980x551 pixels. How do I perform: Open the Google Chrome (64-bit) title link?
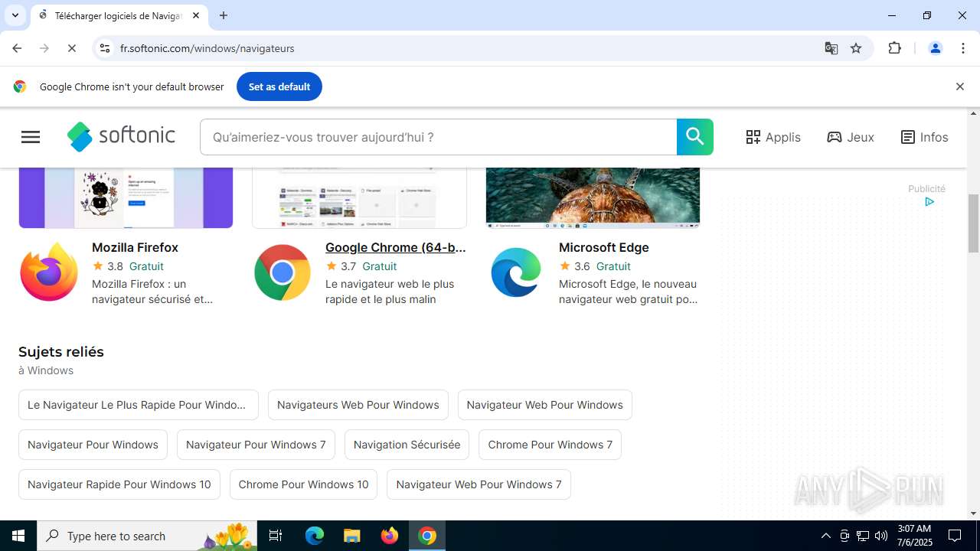click(x=395, y=247)
